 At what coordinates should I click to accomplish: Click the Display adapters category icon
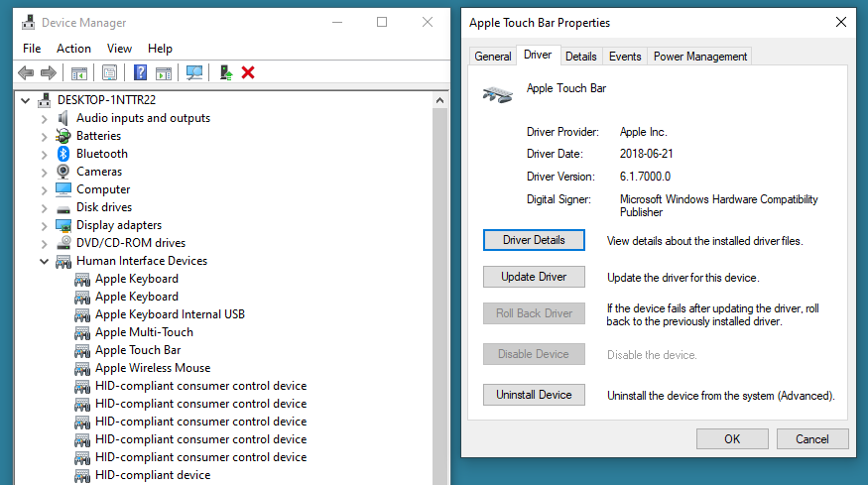[63, 225]
